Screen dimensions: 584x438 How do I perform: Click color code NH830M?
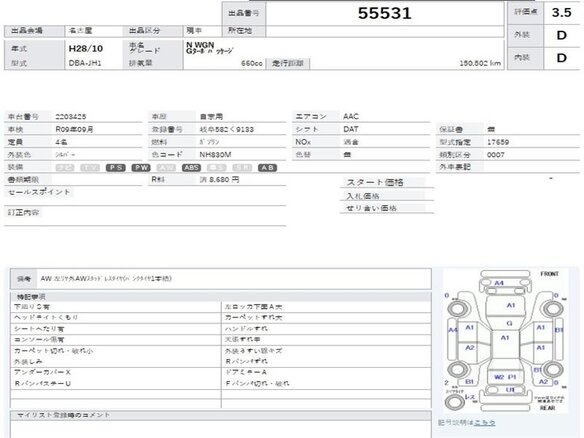(215, 155)
